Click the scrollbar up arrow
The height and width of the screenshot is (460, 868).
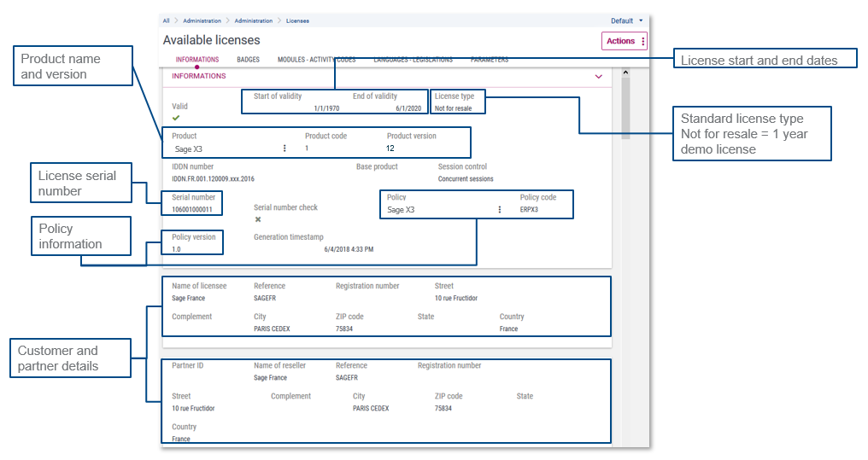click(625, 72)
